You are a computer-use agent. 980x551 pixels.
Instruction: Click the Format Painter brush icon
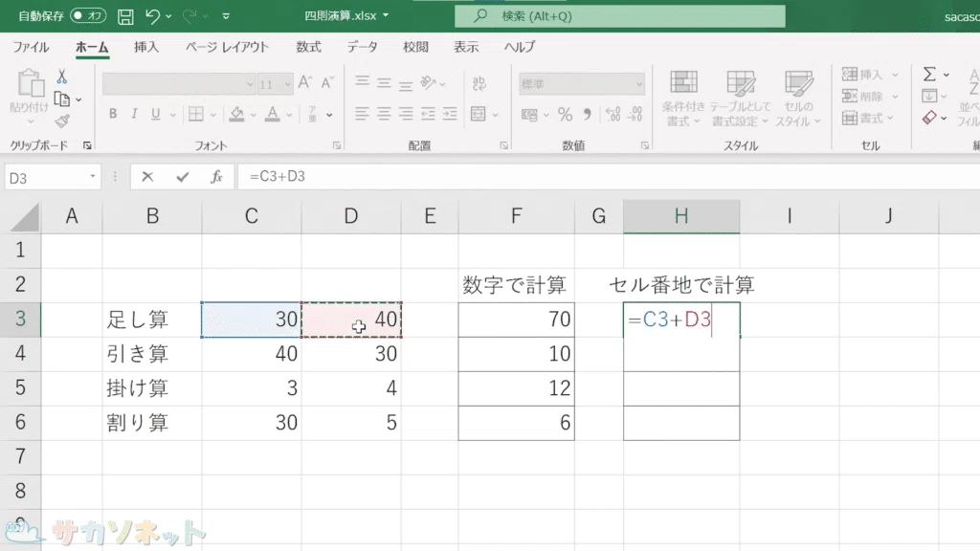point(62,121)
